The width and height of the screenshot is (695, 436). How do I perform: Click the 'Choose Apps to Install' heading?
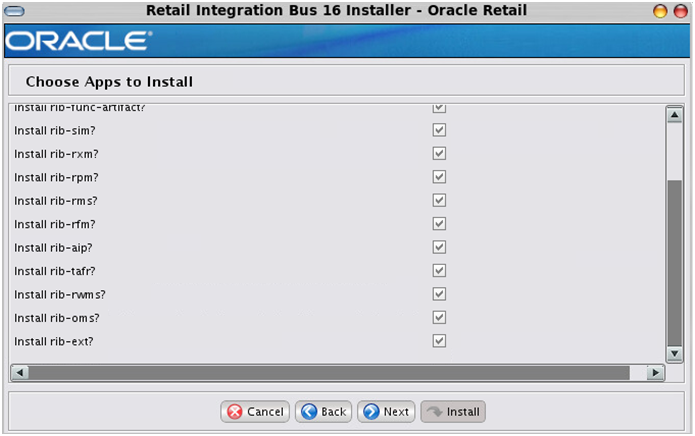pyautogui.click(x=109, y=82)
